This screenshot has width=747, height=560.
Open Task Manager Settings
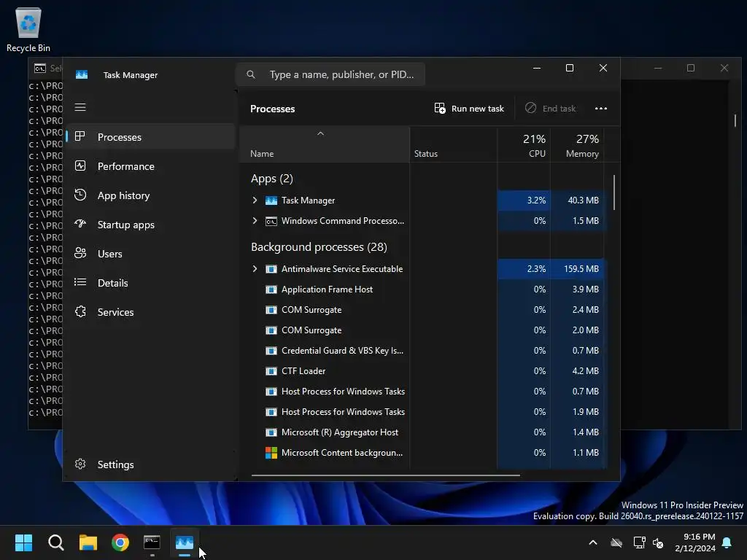point(151,464)
